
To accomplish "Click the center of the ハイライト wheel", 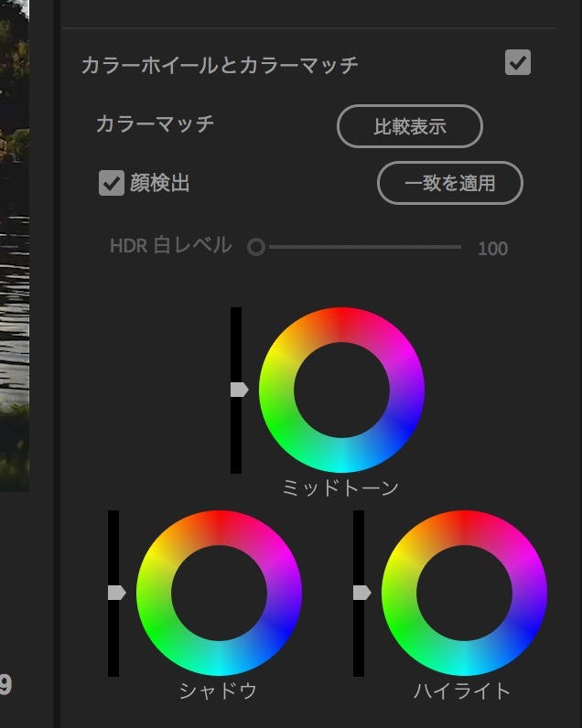I will click(465, 593).
